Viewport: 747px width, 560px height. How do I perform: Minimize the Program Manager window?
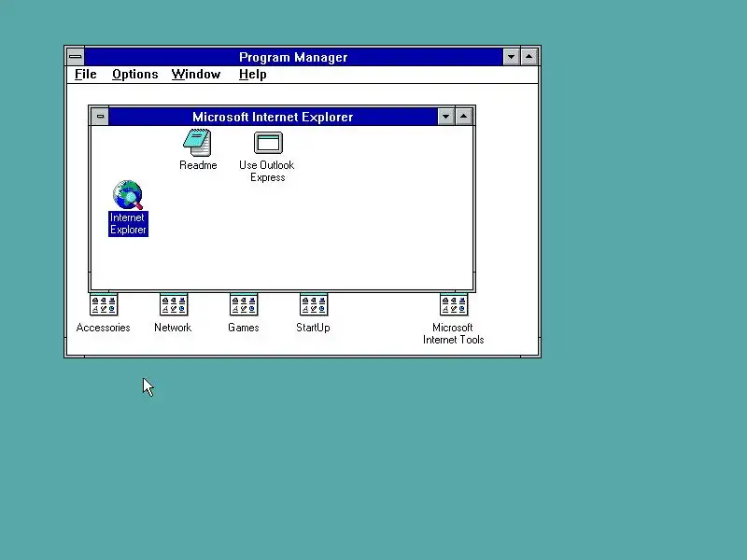point(511,57)
